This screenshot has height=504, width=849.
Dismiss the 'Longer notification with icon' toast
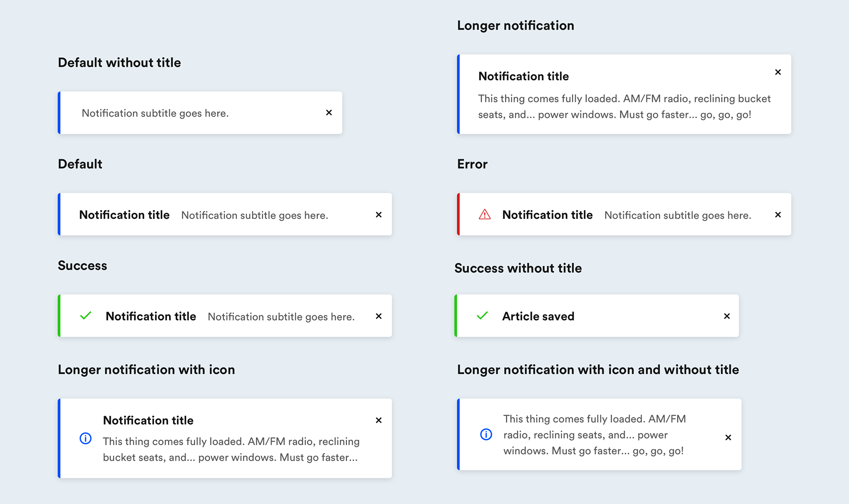(x=379, y=420)
